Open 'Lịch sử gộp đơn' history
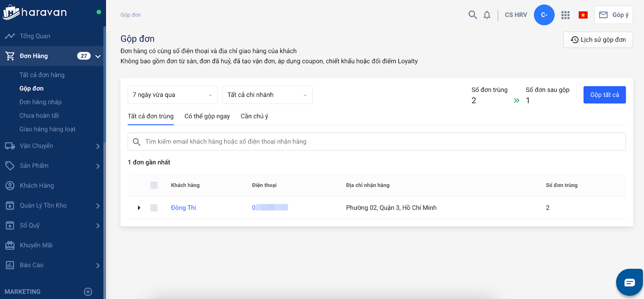This screenshot has width=644, height=299. [x=598, y=40]
